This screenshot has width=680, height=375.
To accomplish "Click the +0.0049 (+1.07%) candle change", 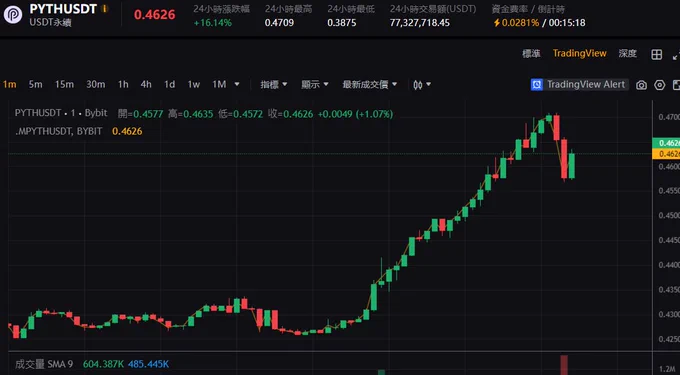I will tap(355, 114).
